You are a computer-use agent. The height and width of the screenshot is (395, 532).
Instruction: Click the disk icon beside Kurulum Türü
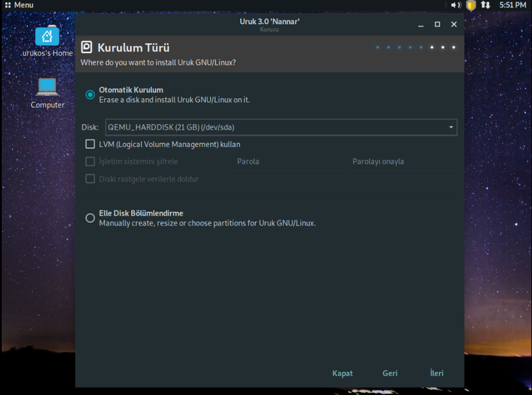[87, 47]
